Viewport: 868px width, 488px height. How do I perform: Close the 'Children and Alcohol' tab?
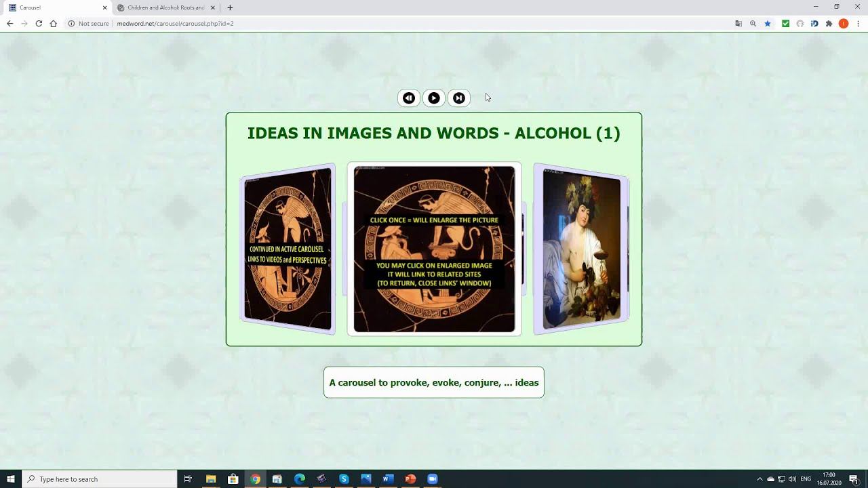pyautogui.click(x=213, y=7)
